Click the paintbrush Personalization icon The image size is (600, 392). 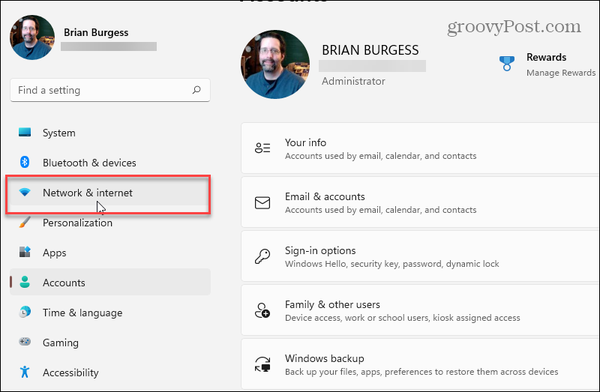[25, 222]
